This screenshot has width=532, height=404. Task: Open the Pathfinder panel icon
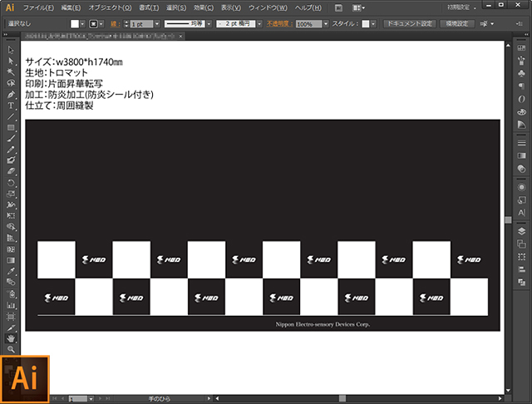point(521,283)
